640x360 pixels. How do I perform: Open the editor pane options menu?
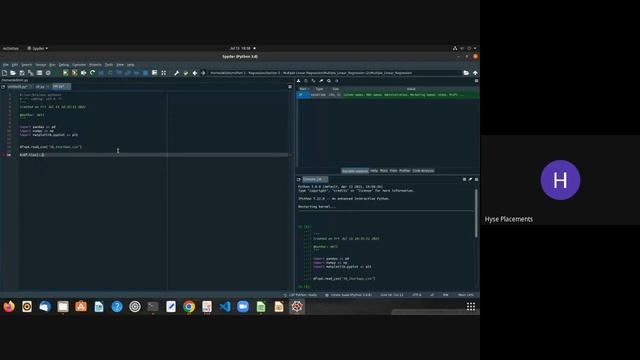tap(290, 87)
